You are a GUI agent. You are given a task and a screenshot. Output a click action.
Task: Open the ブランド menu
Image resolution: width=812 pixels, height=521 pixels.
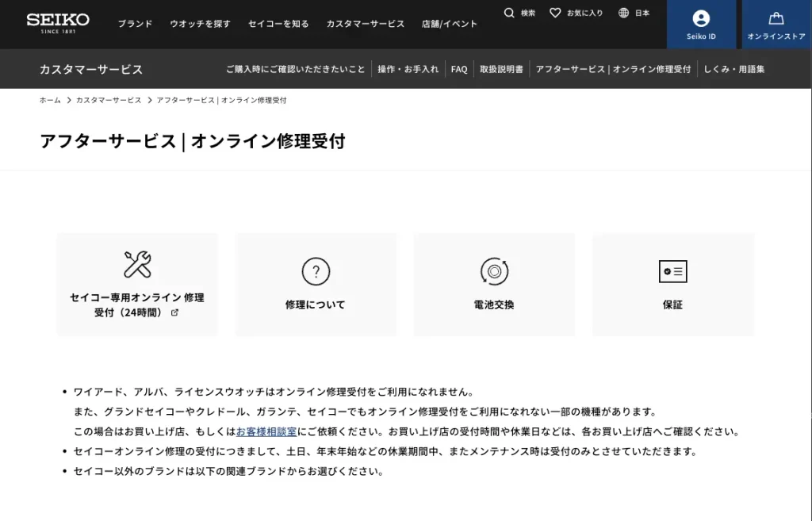point(135,24)
